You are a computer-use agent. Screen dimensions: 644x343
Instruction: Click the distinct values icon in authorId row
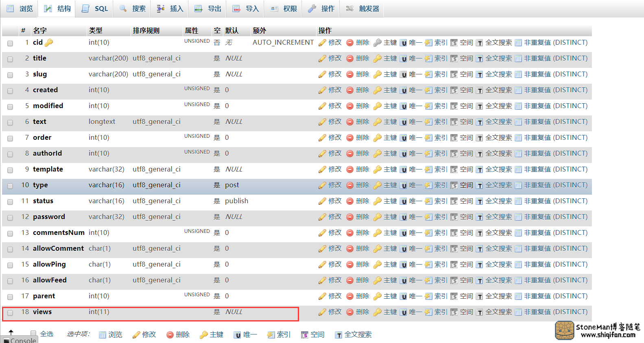[x=518, y=154]
